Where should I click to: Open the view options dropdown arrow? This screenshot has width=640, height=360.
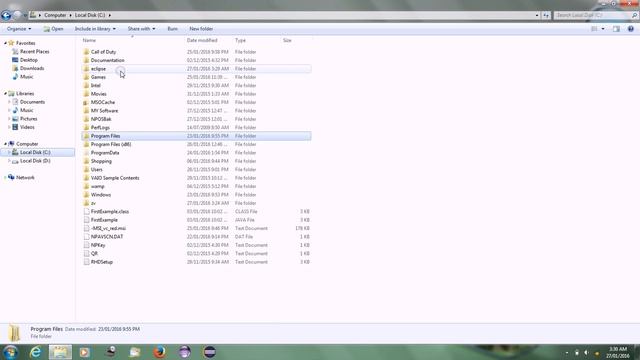pos(603,29)
